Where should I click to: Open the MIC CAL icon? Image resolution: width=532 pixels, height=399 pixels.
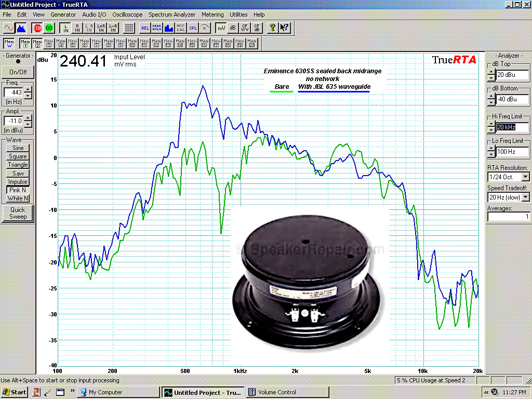point(181,28)
